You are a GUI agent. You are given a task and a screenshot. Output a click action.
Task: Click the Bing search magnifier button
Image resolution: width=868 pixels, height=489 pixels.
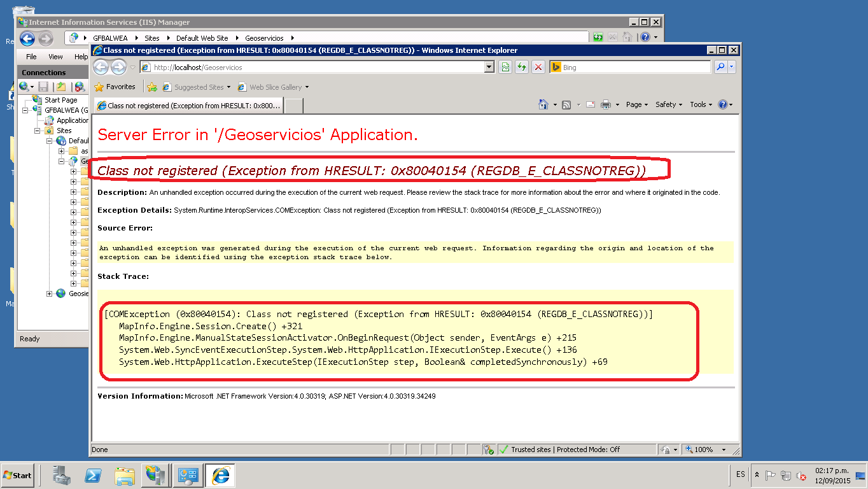point(720,67)
